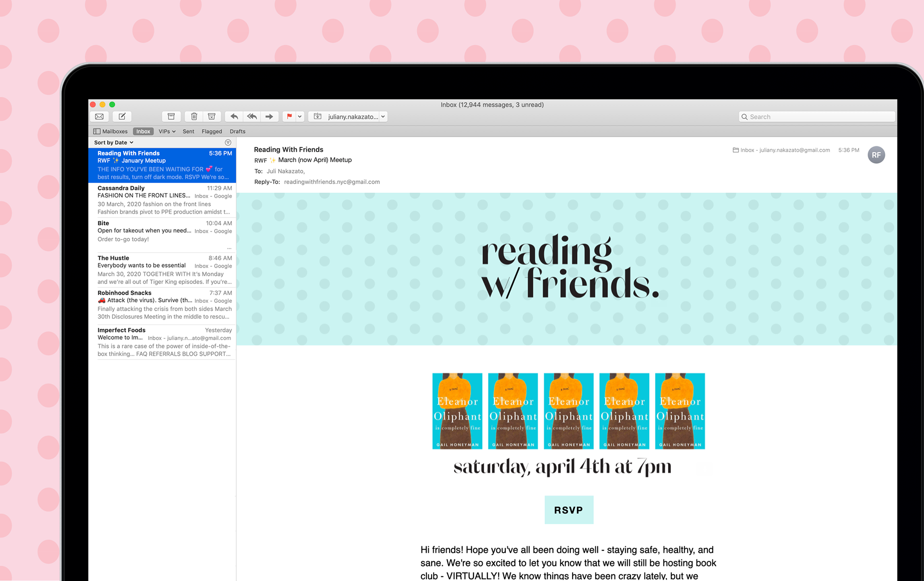Open the Robinhood Snacks email
Viewport: 924px width, 581px height.
pos(162,305)
